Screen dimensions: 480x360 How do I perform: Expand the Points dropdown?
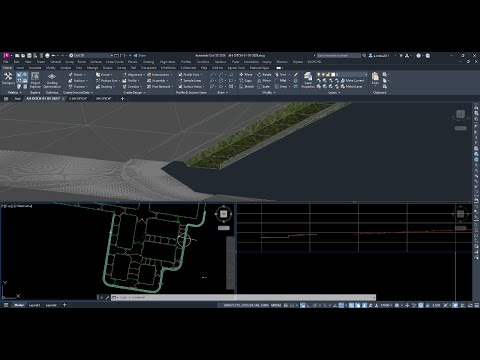coord(77,75)
